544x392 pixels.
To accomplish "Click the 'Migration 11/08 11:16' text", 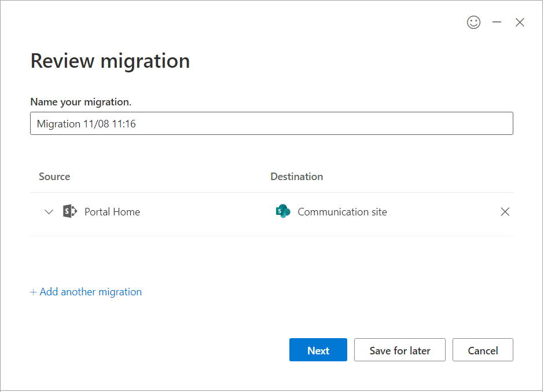I will click(86, 124).
